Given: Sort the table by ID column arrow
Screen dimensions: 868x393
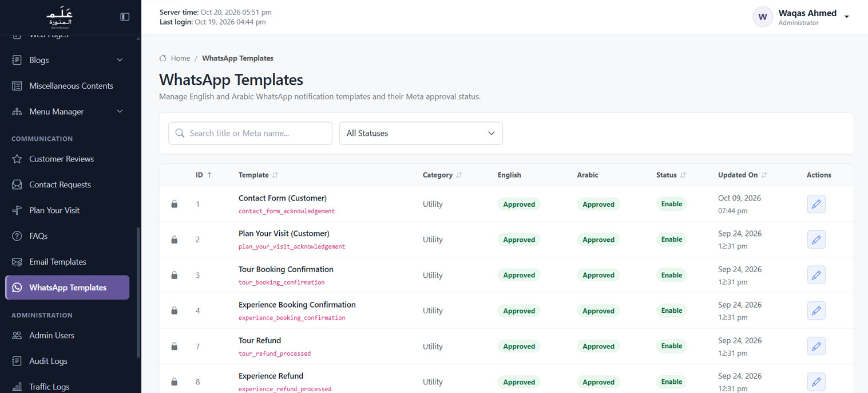Looking at the screenshot, I should (209, 175).
